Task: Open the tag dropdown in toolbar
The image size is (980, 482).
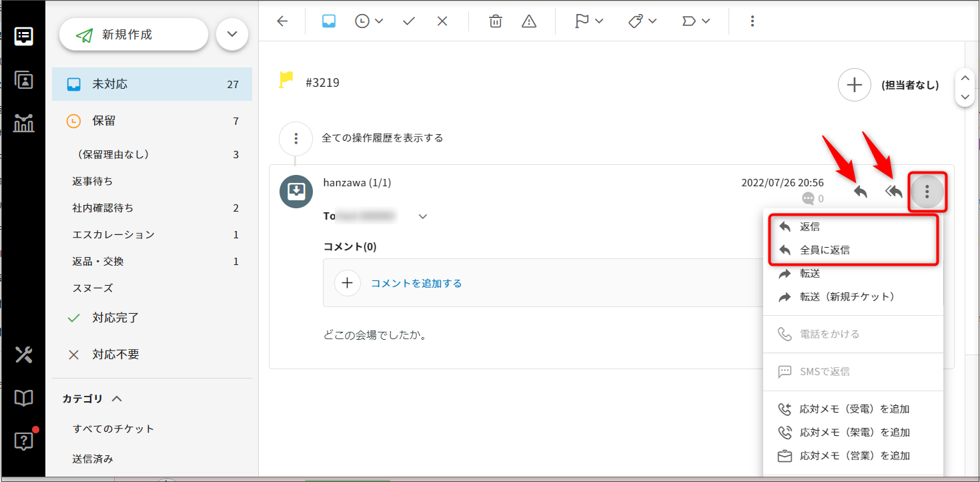Action: [x=642, y=21]
